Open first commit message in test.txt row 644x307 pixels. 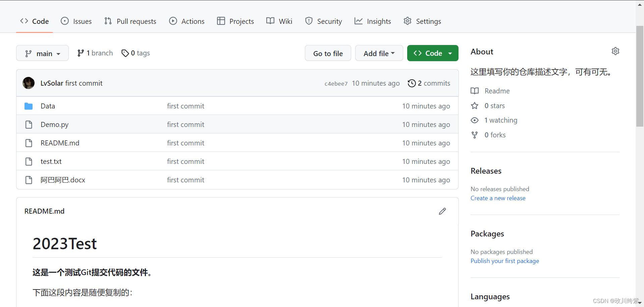[185, 161]
